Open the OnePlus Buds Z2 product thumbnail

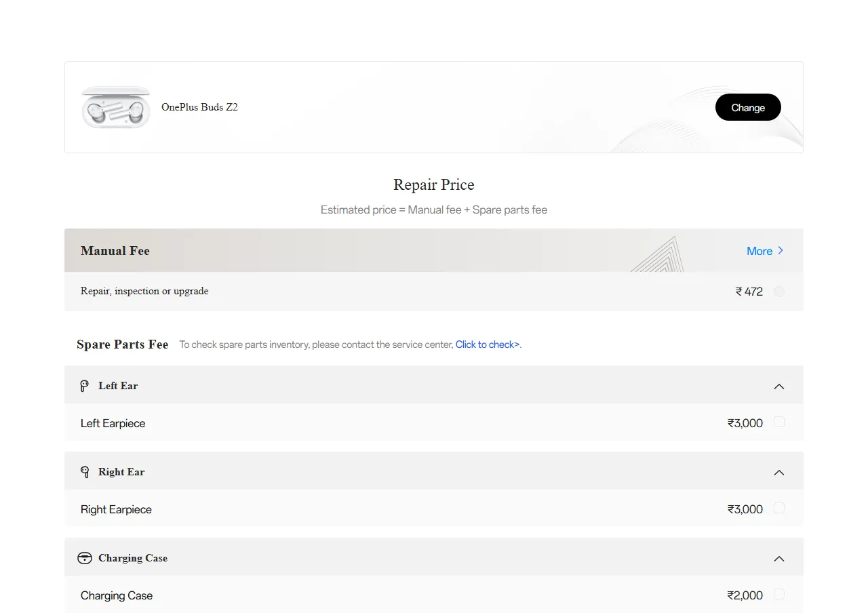point(116,107)
